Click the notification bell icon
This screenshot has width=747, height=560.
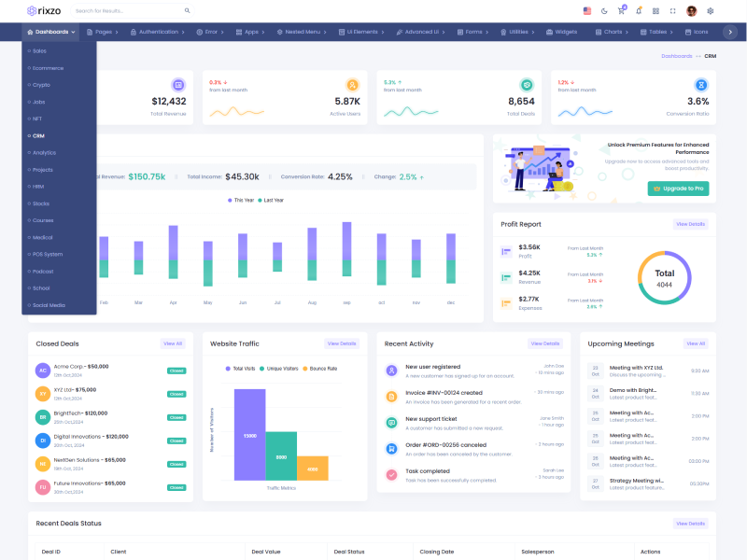point(639,11)
